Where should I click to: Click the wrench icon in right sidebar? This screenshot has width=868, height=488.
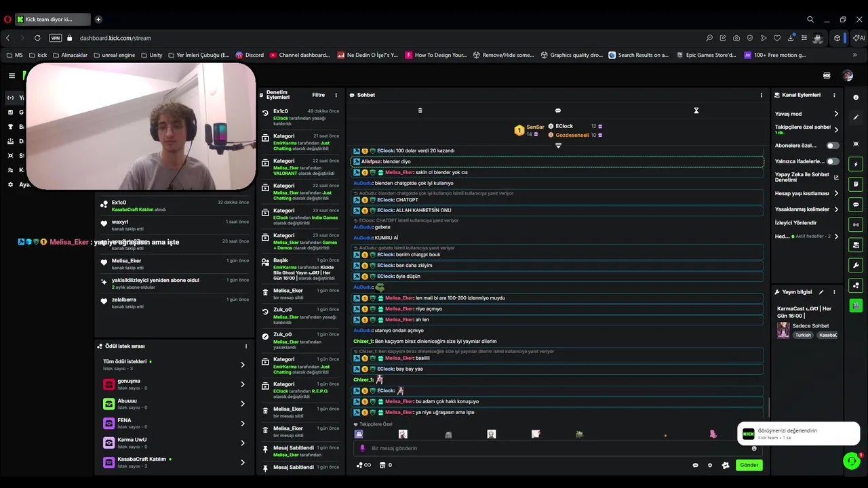(856, 265)
